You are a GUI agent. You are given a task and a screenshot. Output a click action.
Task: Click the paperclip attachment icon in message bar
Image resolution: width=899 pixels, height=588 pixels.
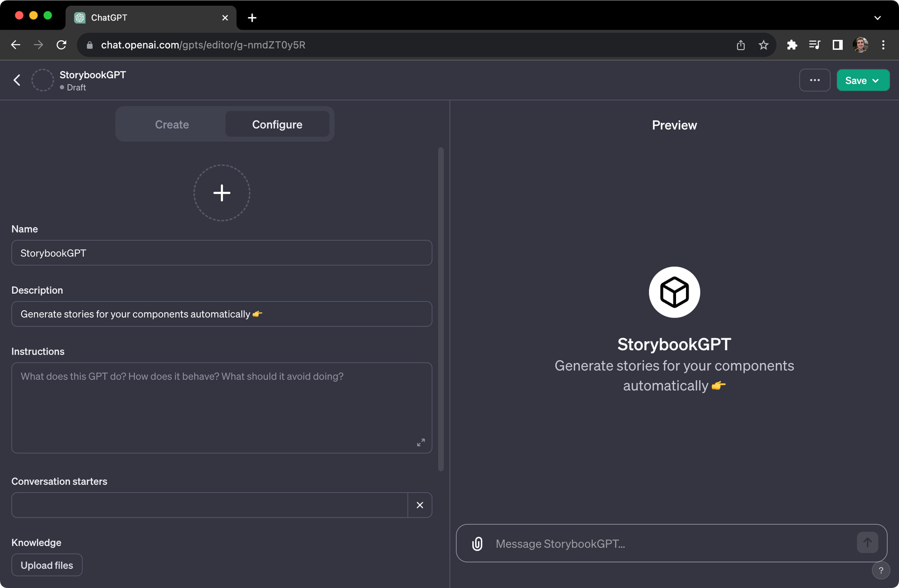(476, 543)
